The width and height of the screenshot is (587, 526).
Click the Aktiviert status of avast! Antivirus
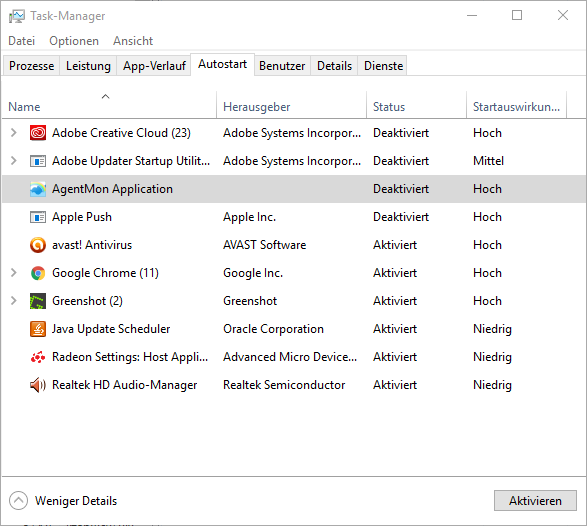(x=395, y=245)
